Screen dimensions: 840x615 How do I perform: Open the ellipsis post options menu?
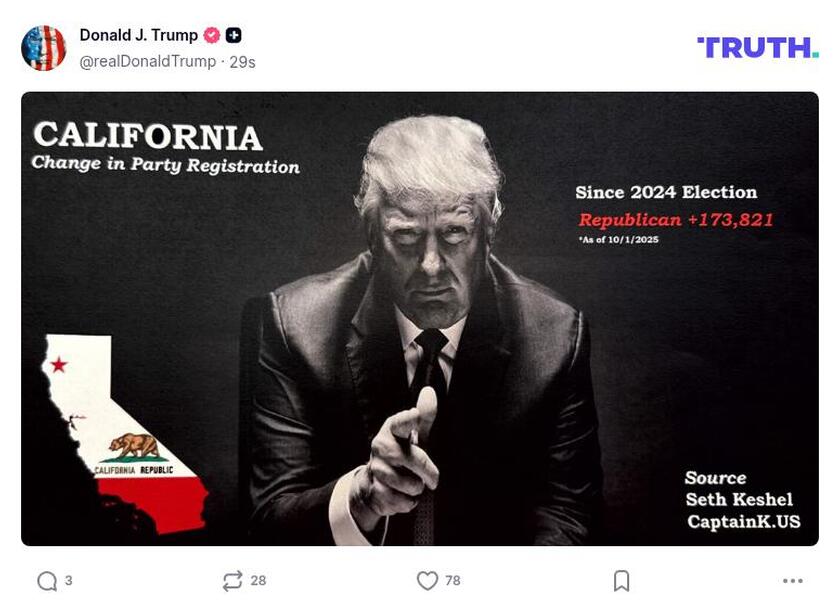[x=793, y=578]
